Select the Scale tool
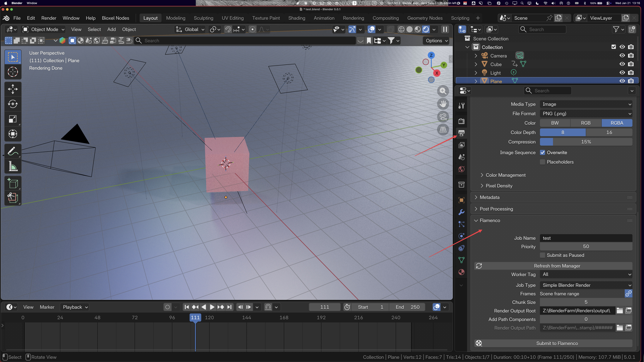Image resolution: width=644 pixels, height=362 pixels. click(13, 119)
